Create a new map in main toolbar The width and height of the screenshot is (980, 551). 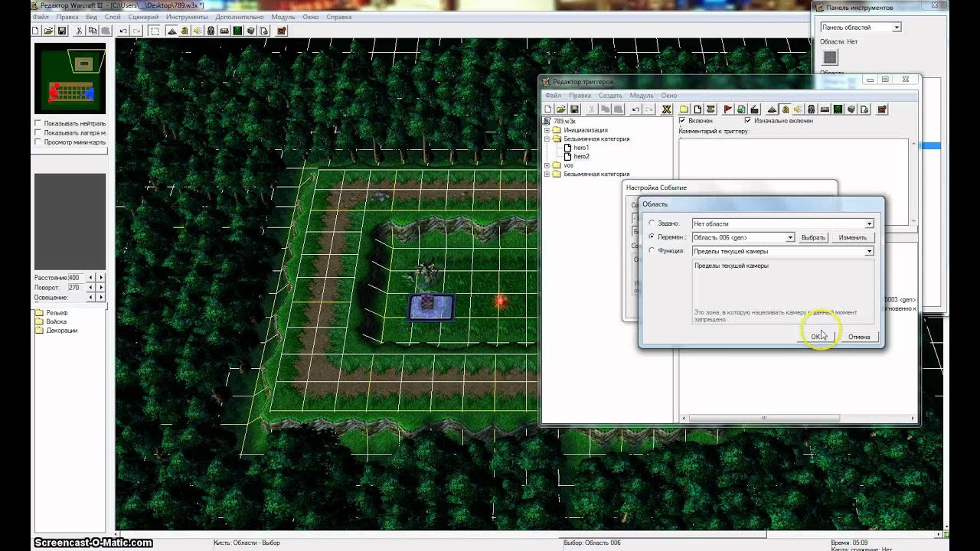click(x=35, y=31)
